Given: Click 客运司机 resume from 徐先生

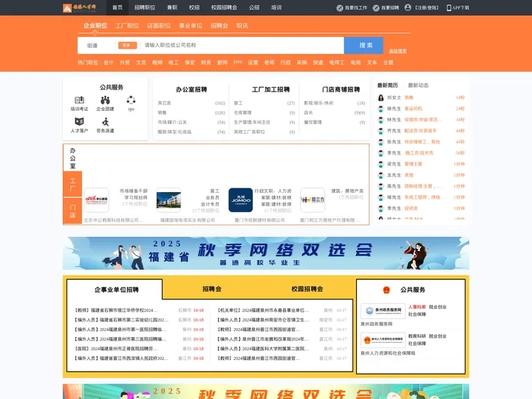Looking at the screenshot, I should (413, 109).
